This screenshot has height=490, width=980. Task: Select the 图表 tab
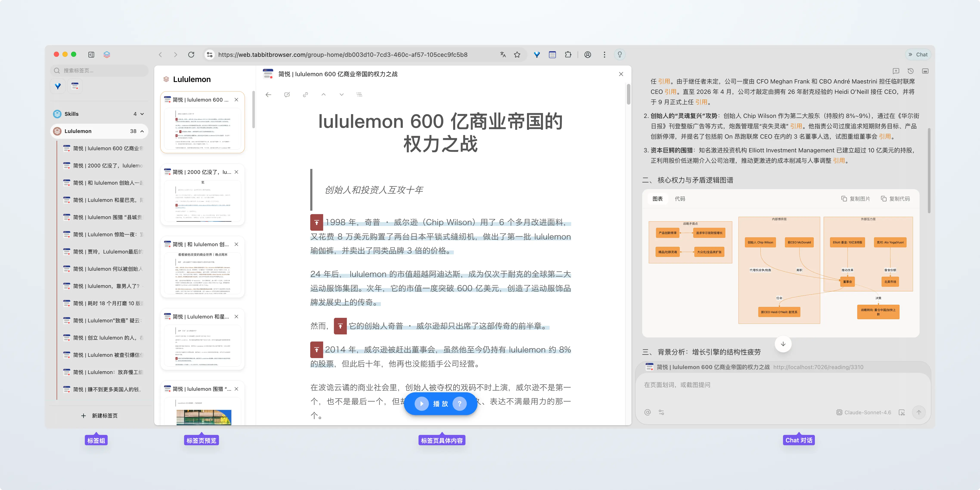click(x=657, y=199)
